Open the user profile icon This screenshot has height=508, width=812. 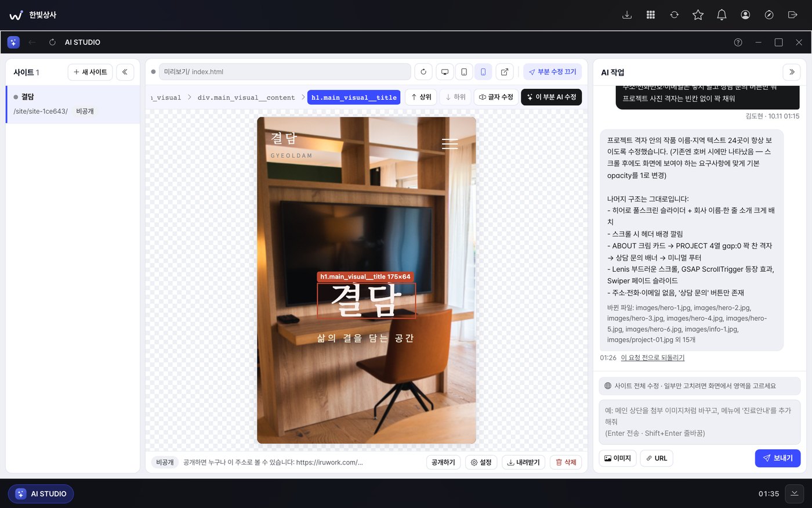(x=745, y=15)
